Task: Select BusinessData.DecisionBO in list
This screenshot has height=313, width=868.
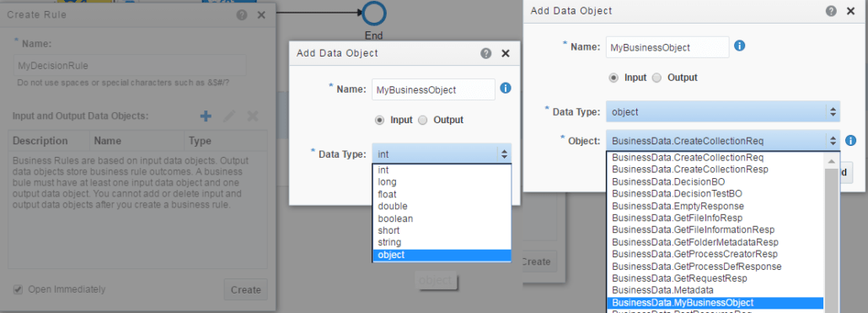Action: click(x=715, y=181)
